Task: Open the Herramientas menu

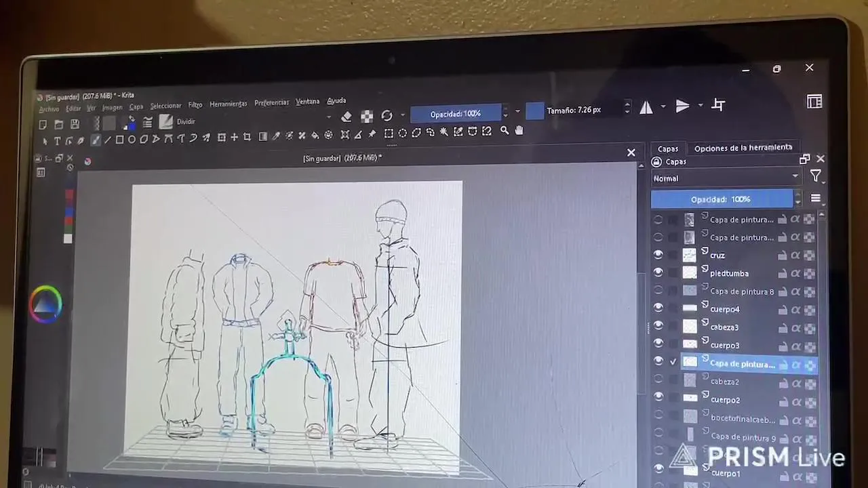Action: pyautogui.click(x=229, y=104)
